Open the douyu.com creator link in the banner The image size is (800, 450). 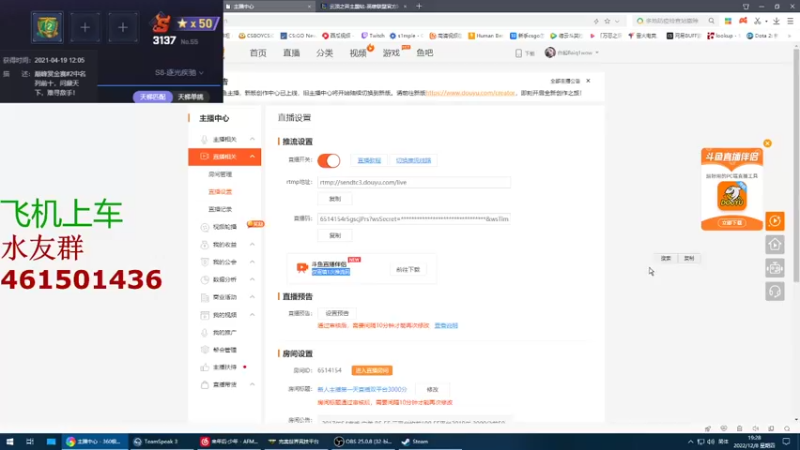coord(470,93)
